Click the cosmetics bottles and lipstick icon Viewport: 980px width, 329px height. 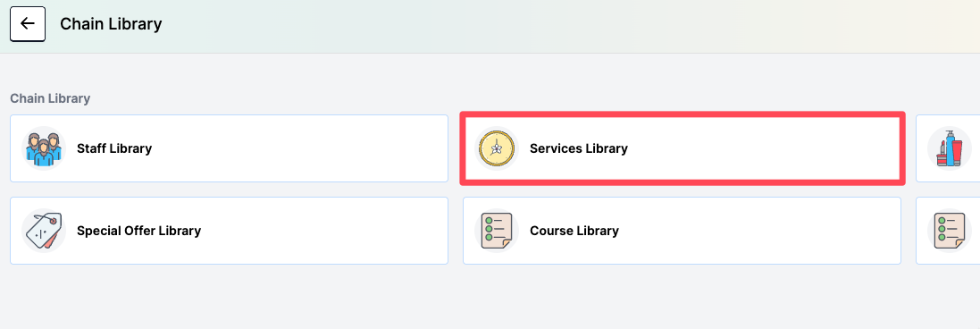[x=950, y=149]
